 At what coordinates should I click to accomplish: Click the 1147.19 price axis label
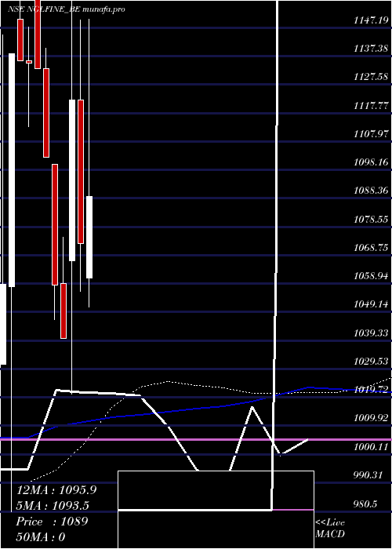pyautogui.click(x=371, y=20)
